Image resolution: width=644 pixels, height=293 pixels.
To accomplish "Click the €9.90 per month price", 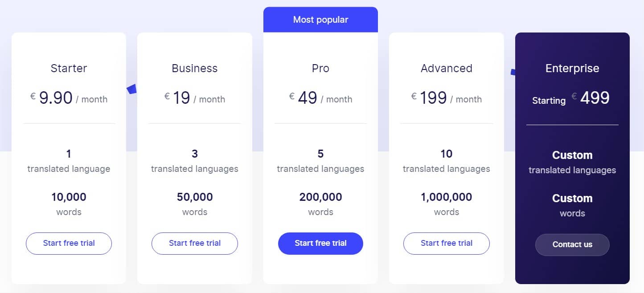I will 69,98.
